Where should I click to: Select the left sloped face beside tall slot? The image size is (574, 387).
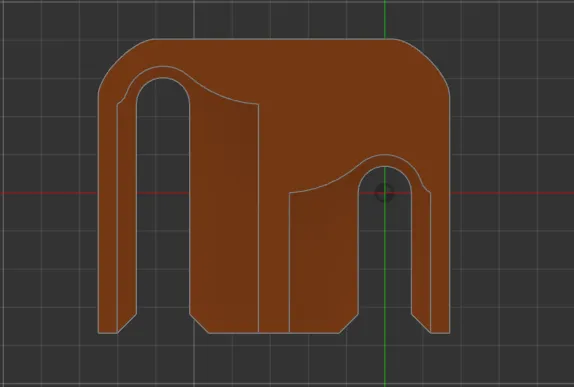(x=223, y=212)
